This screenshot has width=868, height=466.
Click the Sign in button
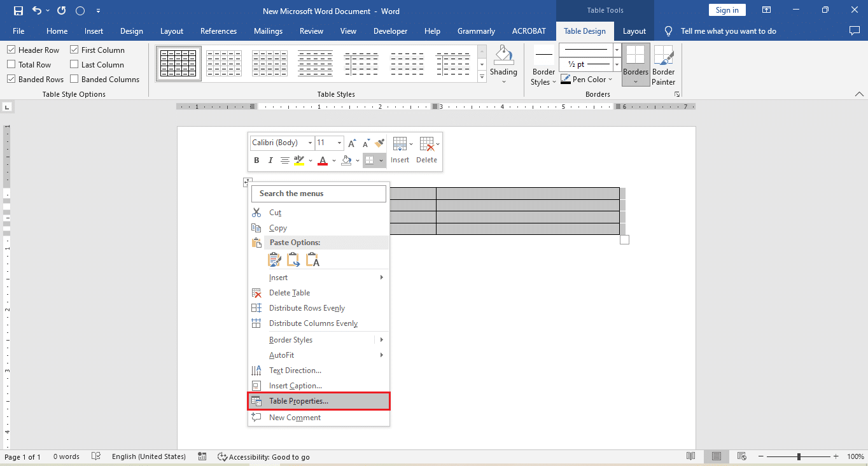pos(727,10)
